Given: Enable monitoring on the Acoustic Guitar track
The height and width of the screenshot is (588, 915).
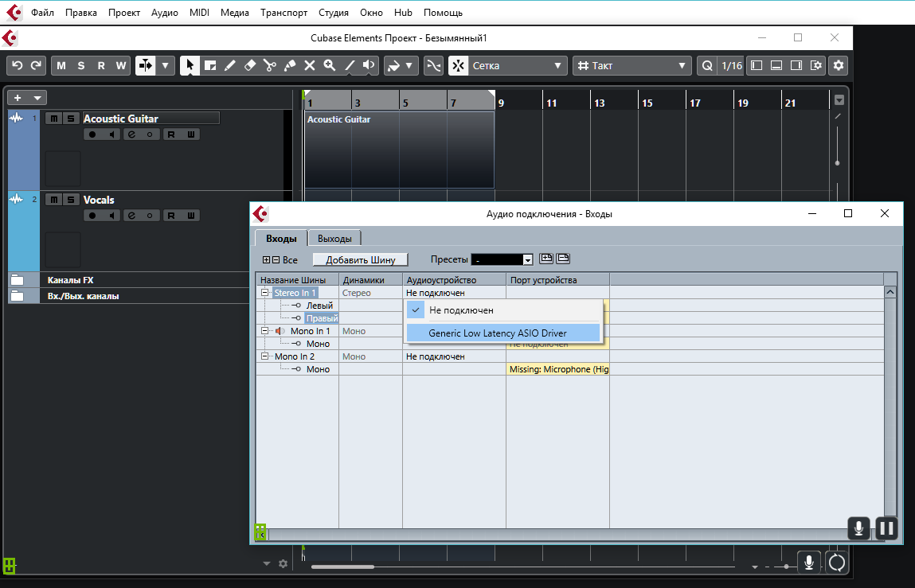Looking at the screenshot, I should point(111,134).
